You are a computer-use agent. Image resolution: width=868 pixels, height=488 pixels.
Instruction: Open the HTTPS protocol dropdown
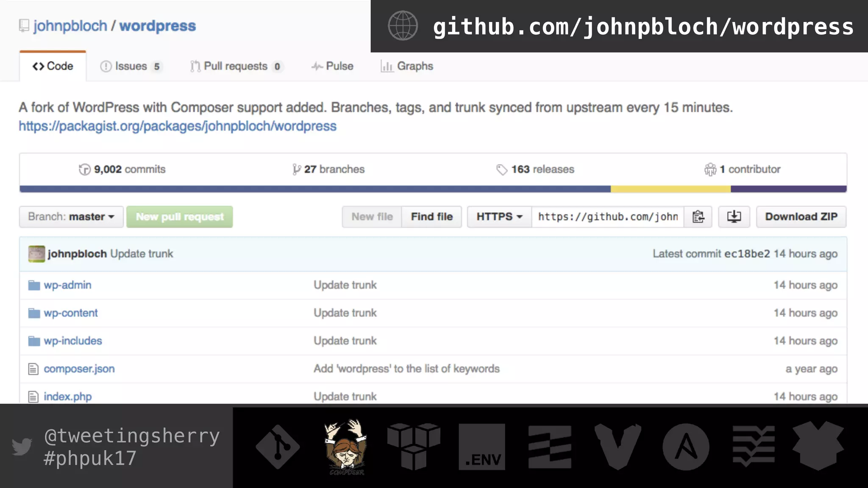click(x=499, y=217)
